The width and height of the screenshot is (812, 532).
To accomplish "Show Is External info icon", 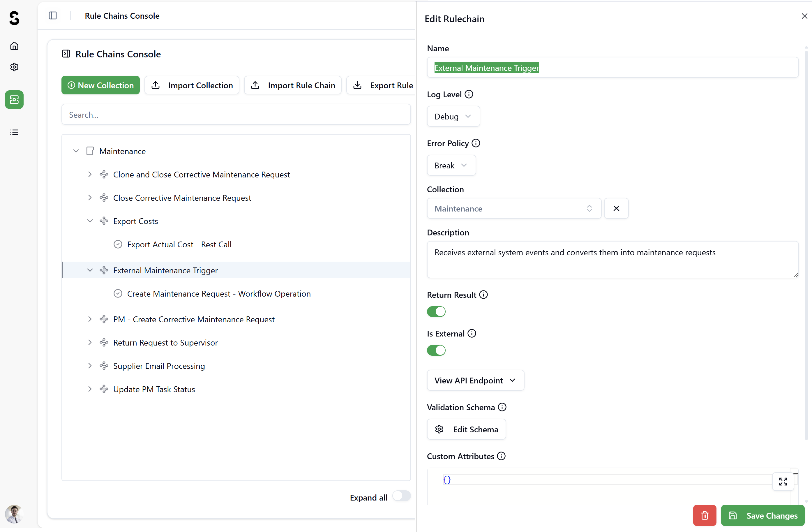I will pos(472,334).
